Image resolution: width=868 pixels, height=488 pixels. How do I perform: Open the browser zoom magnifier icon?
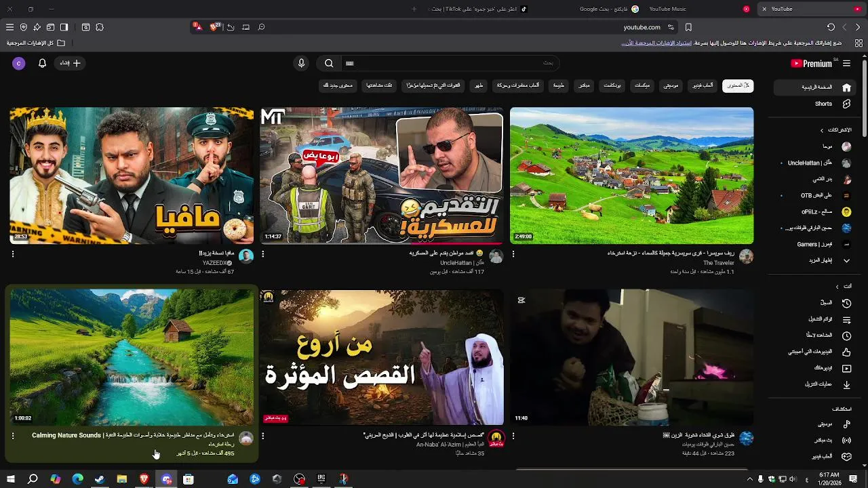pyautogui.click(x=261, y=27)
